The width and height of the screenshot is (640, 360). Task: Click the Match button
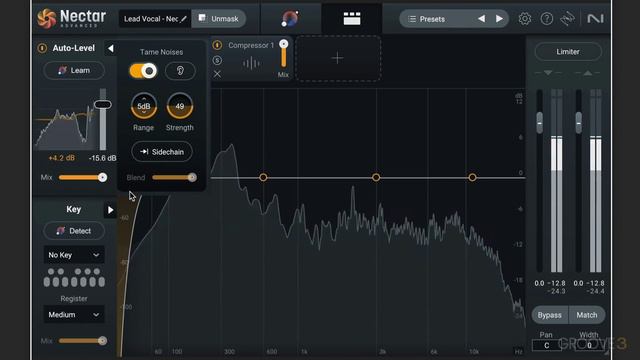click(587, 315)
